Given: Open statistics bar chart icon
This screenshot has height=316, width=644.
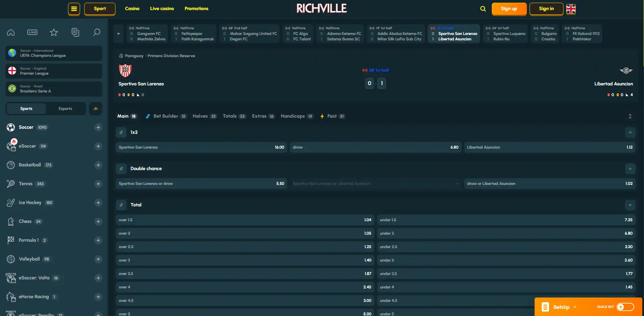Looking at the screenshot, I should point(96,109).
